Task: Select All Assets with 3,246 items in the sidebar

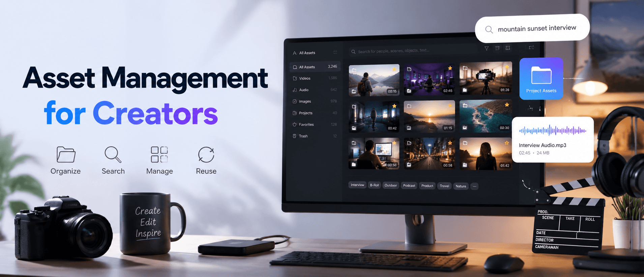Action: pos(315,67)
